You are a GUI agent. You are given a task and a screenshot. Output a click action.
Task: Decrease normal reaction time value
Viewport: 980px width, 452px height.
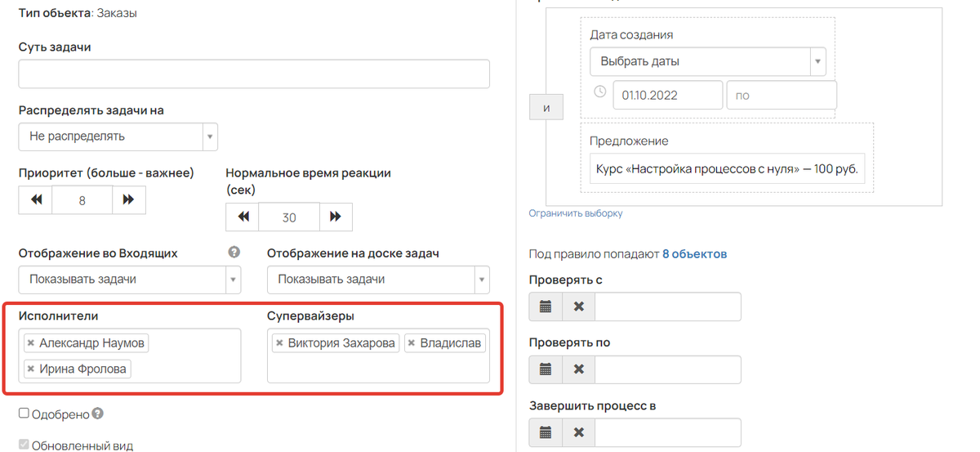click(x=243, y=217)
